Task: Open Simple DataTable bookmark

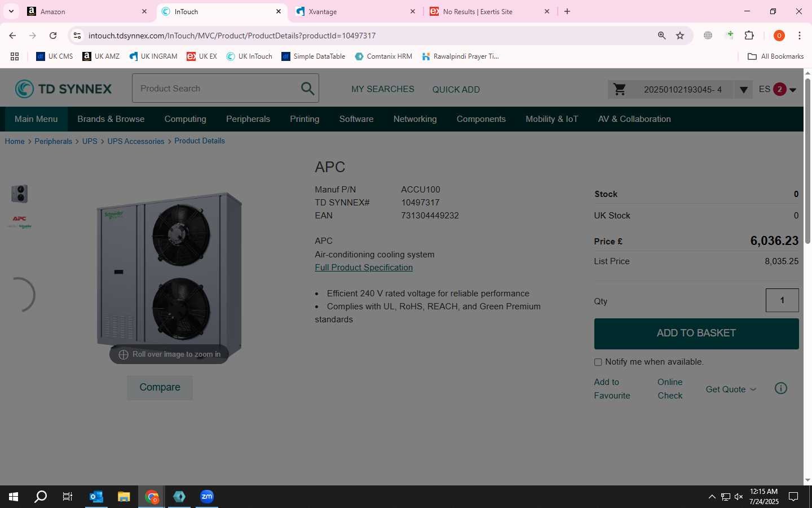Action: 314,56
